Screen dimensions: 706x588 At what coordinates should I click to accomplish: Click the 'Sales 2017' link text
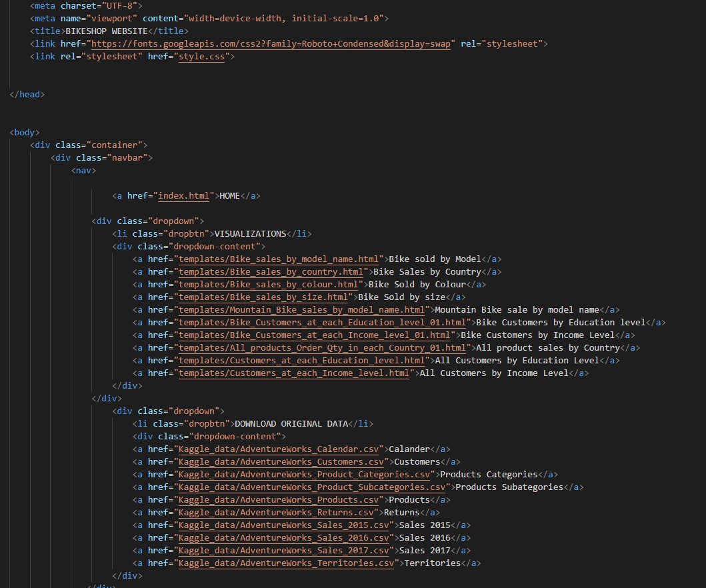pos(425,550)
